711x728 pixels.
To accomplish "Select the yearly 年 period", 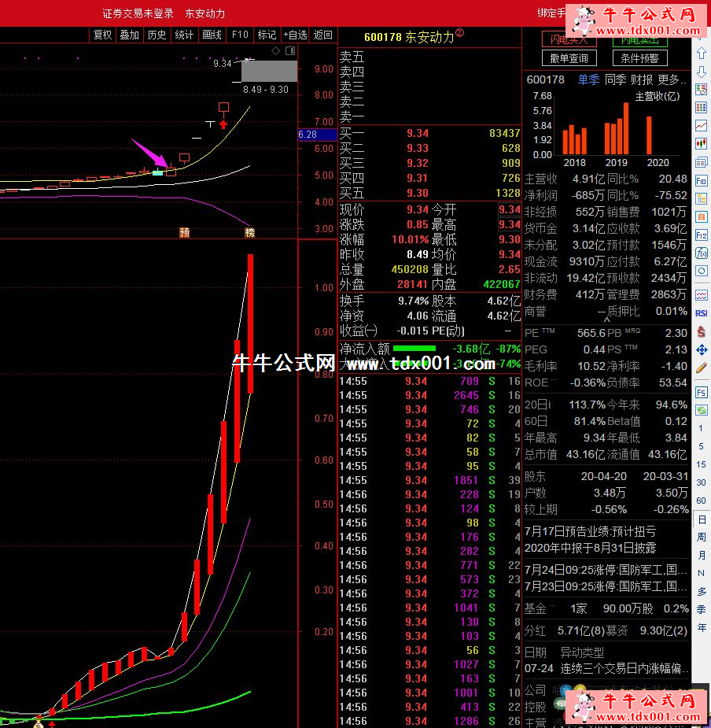I will pyautogui.click(x=702, y=628).
